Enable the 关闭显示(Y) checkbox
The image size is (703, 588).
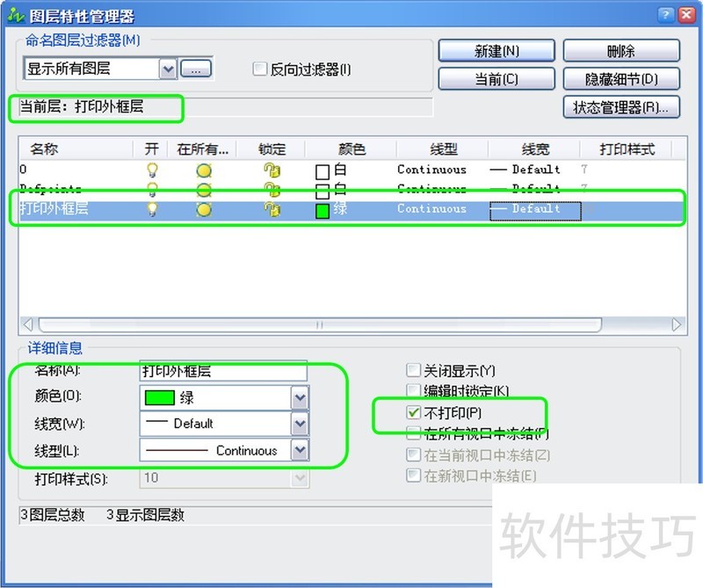(x=413, y=370)
